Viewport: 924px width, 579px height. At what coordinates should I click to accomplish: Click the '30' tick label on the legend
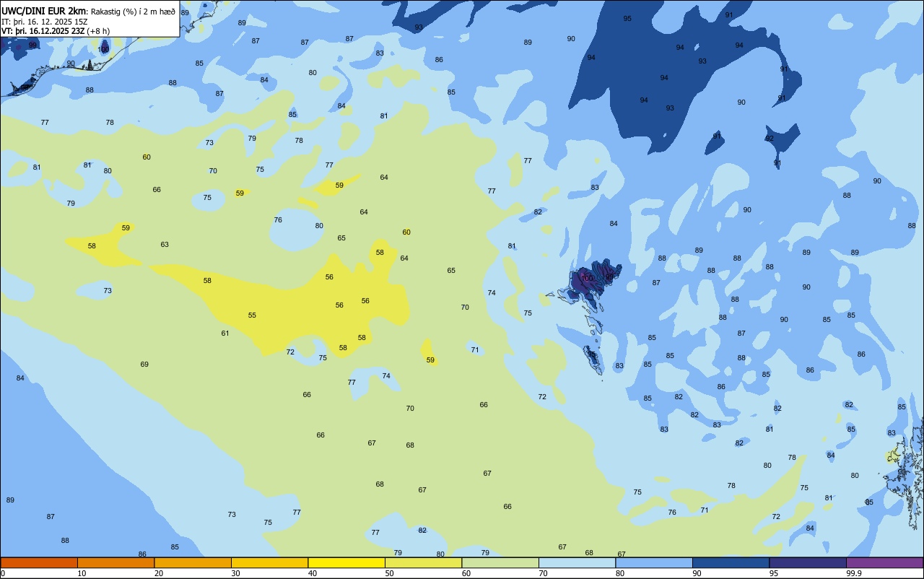(235, 573)
